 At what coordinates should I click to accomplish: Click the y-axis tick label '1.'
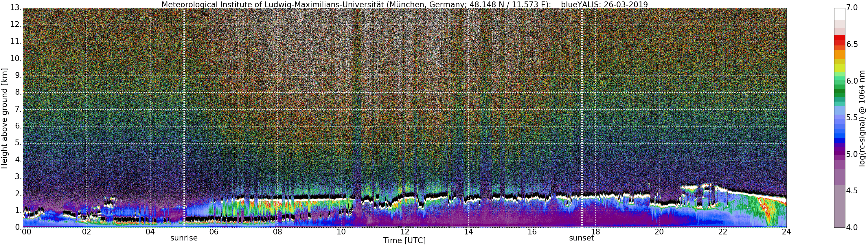coord(18,210)
